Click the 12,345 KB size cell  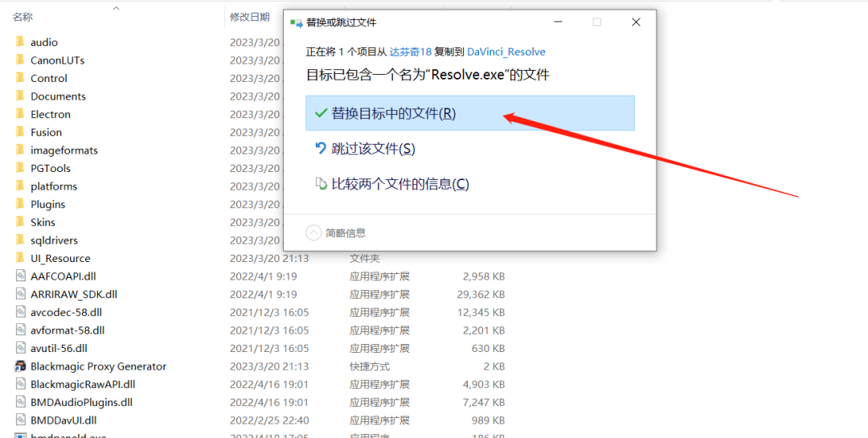coord(481,312)
